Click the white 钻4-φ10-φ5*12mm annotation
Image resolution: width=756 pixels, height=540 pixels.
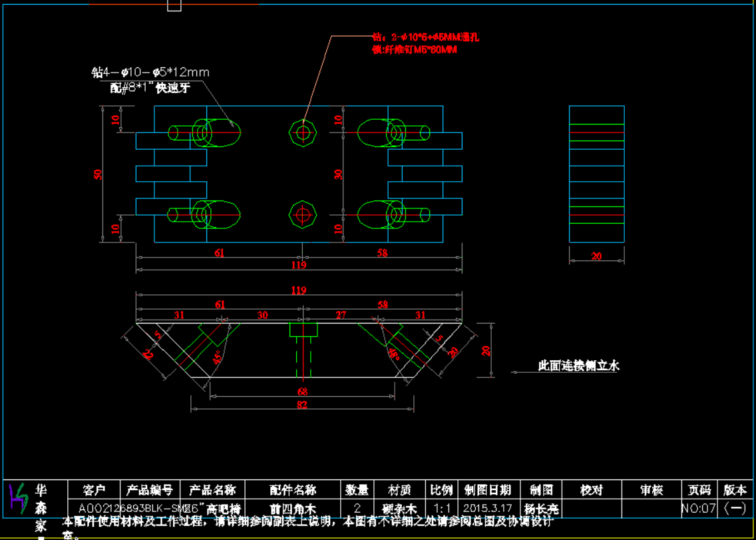150,72
